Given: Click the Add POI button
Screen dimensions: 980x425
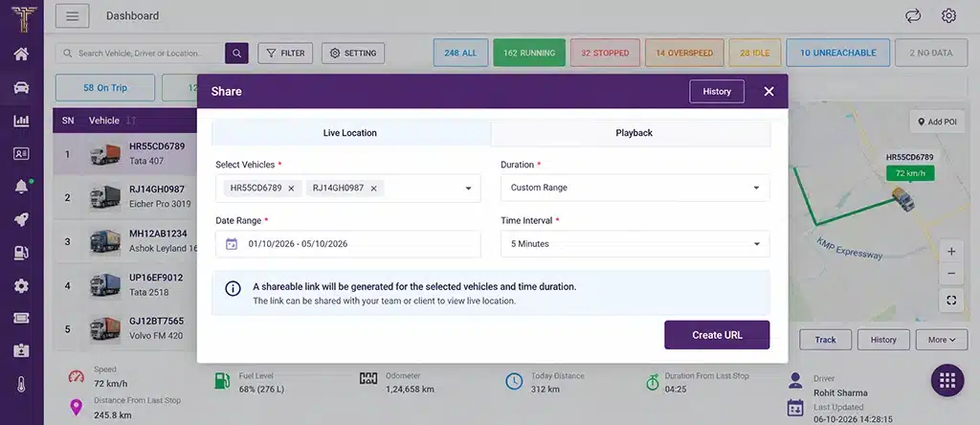Looking at the screenshot, I should (x=937, y=122).
